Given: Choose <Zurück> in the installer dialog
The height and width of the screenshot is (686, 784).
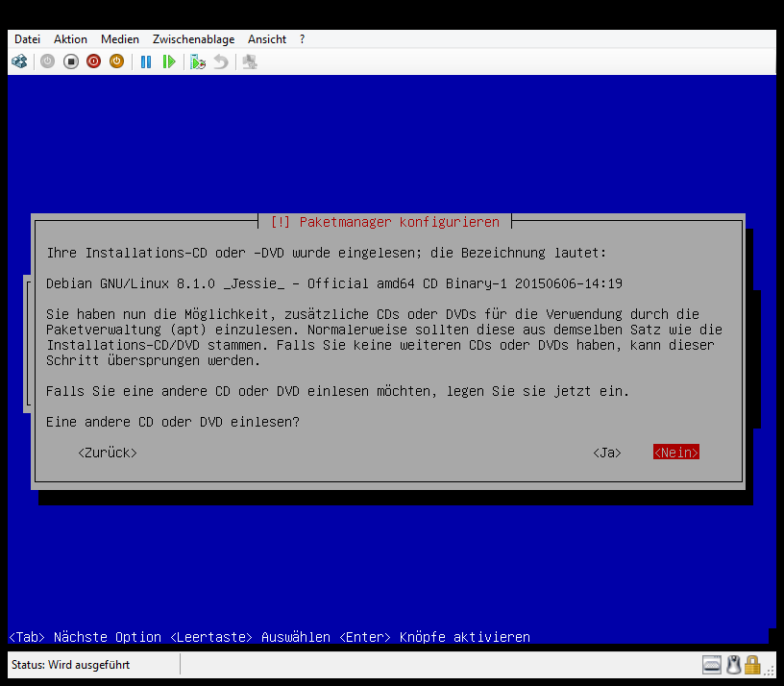Looking at the screenshot, I should (108, 453).
